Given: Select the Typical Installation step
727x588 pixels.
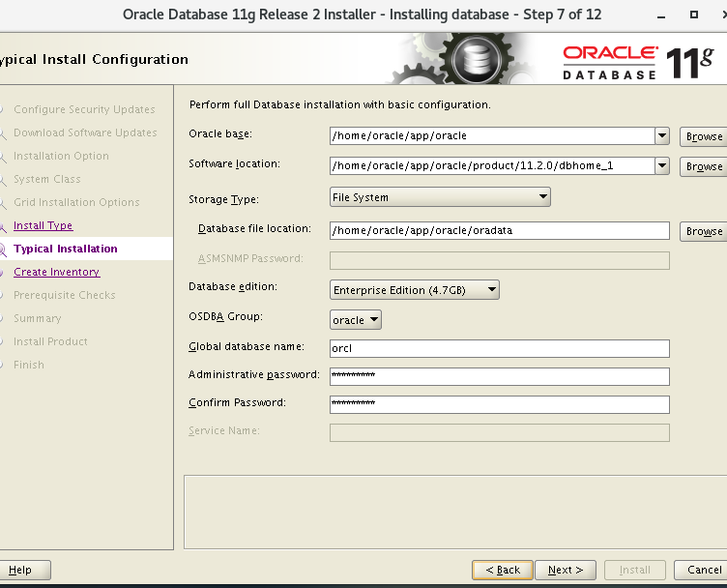Looking at the screenshot, I should [x=66, y=249].
